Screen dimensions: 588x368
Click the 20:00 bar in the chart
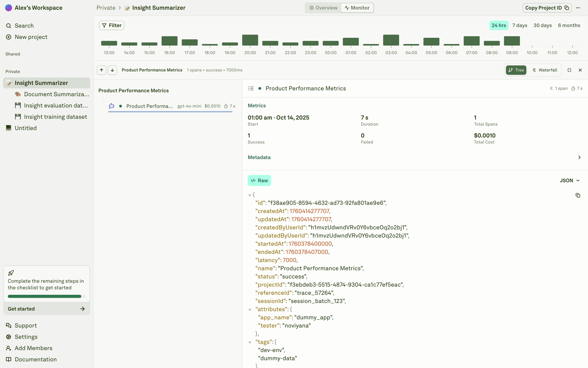[250, 40]
